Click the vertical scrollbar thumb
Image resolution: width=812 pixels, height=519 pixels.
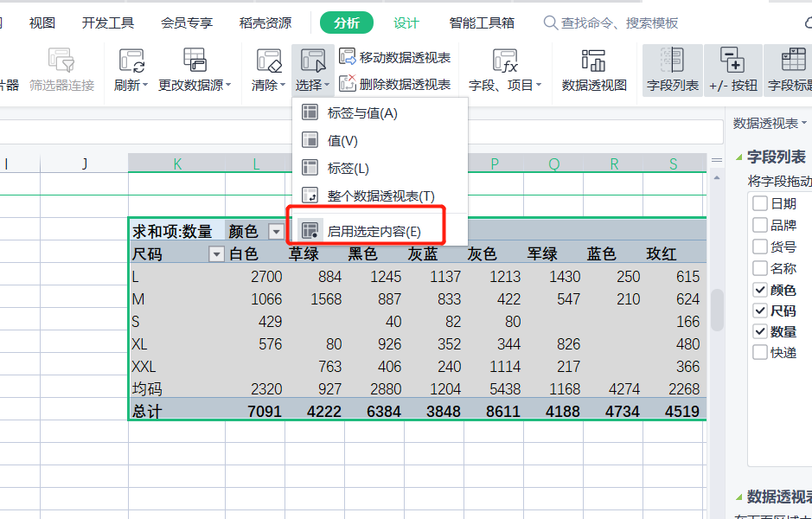tap(717, 310)
